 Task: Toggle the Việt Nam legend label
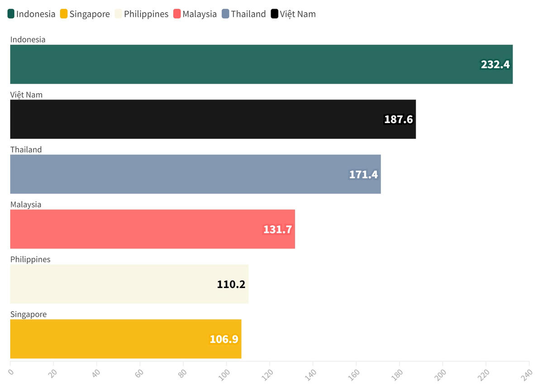coord(298,14)
